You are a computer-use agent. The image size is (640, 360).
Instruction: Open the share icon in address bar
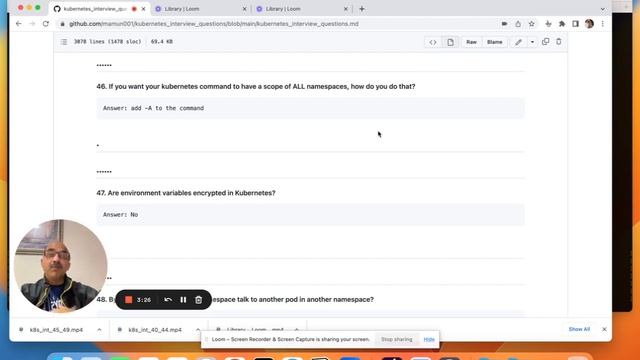pyautogui.click(x=518, y=24)
